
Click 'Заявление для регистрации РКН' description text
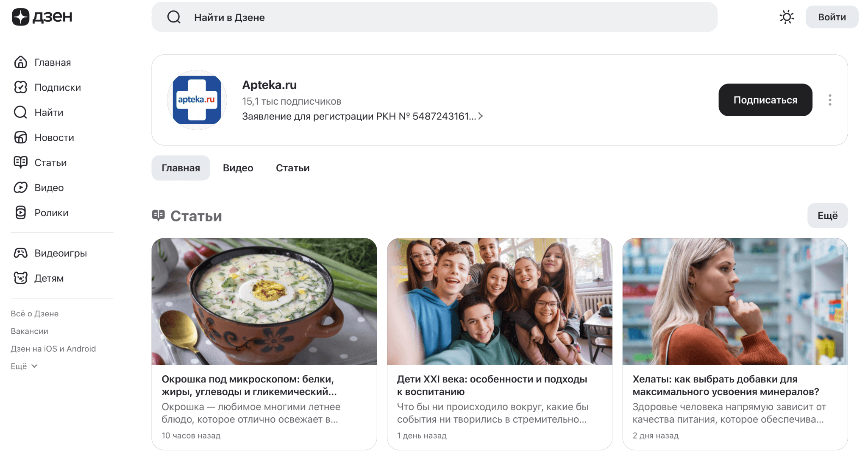[359, 116]
